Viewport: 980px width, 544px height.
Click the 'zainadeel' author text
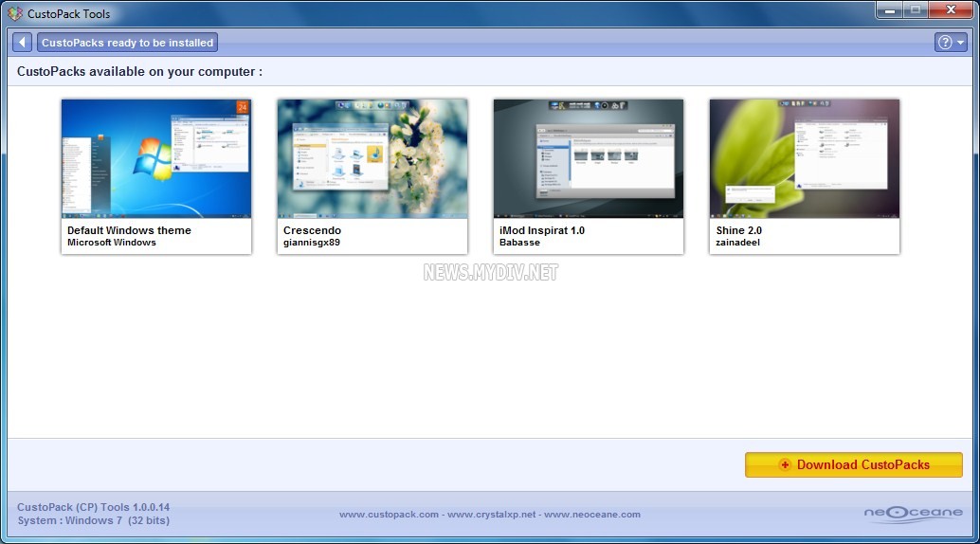737,243
